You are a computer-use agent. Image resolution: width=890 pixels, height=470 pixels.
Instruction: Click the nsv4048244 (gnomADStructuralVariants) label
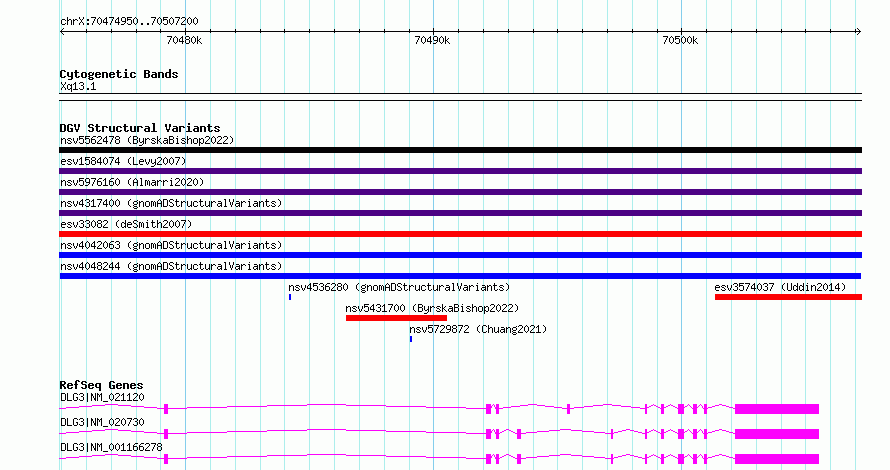[x=171, y=266]
